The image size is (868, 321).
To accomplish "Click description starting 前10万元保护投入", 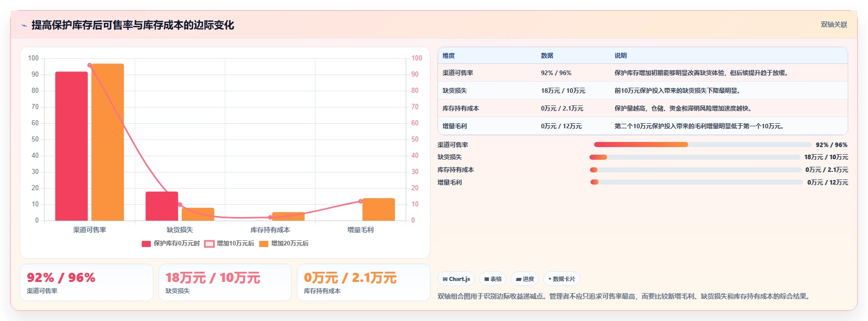I will pos(678,91).
